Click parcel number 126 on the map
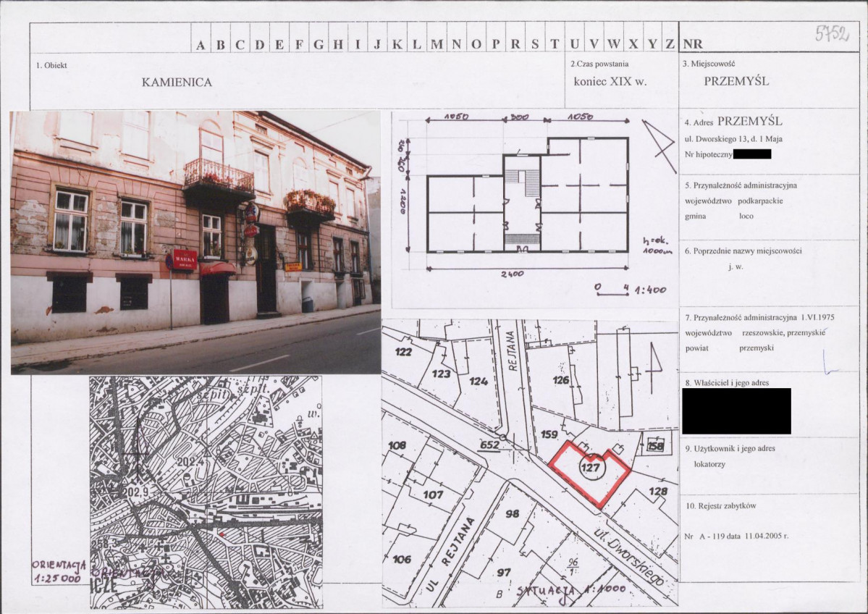Viewport: 868px width, 614px height. pos(561,380)
